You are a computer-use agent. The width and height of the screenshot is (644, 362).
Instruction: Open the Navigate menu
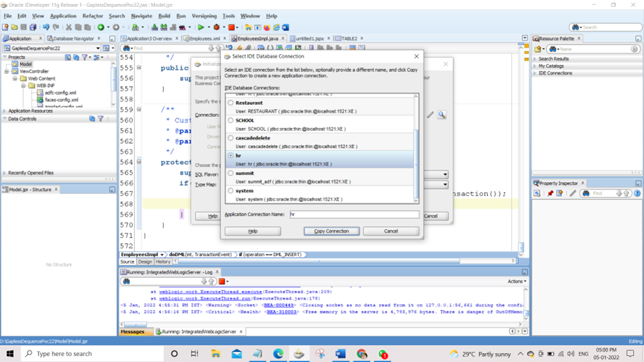click(141, 16)
